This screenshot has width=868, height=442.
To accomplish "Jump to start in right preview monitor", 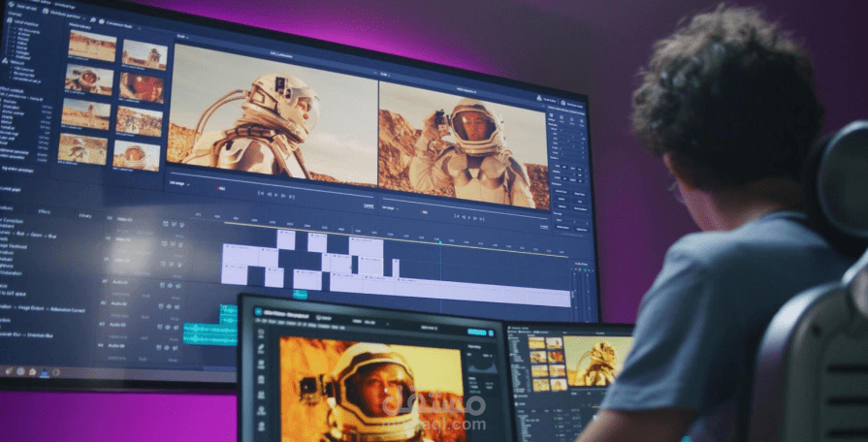I will tap(457, 216).
